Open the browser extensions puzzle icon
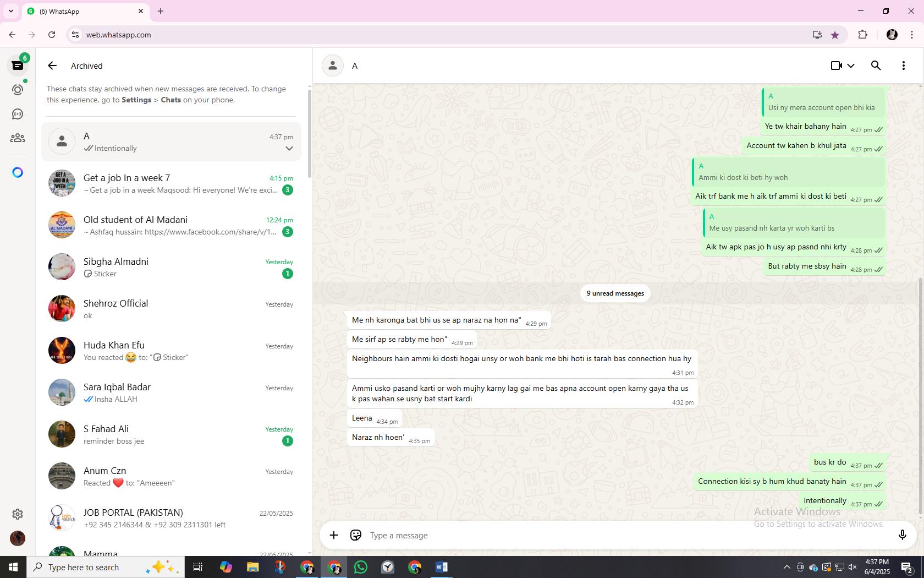 (862, 35)
